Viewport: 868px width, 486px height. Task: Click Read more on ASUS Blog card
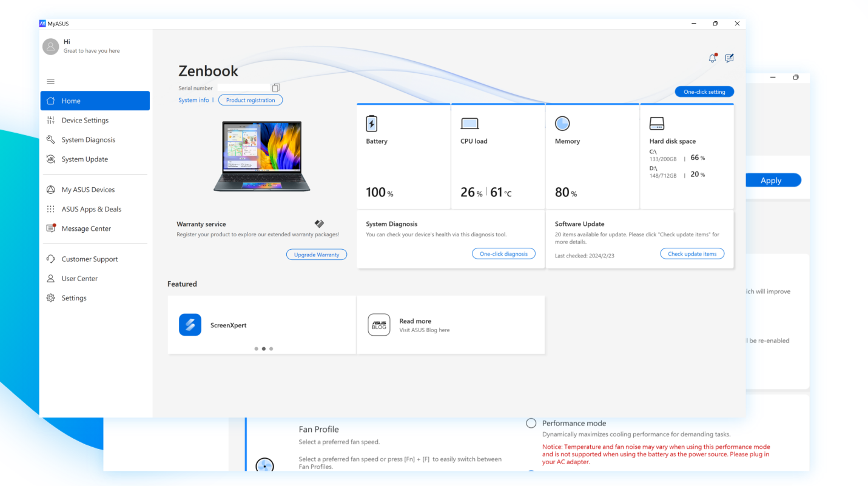click(415, 321)
